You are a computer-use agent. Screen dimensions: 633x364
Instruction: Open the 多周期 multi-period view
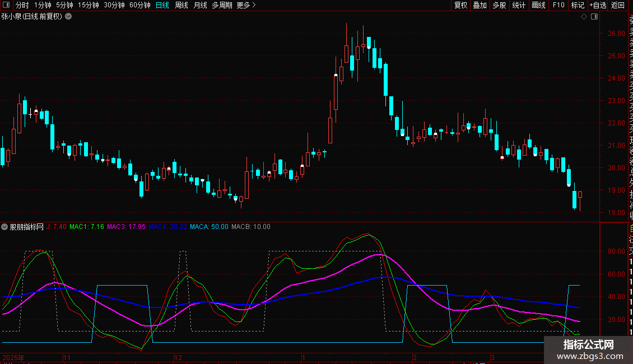(x=222, y=5)
